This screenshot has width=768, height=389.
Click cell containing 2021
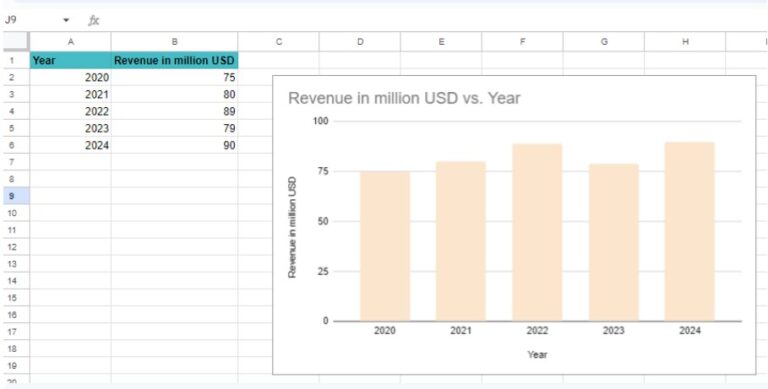pyautogui.click(x=71, y=95)
